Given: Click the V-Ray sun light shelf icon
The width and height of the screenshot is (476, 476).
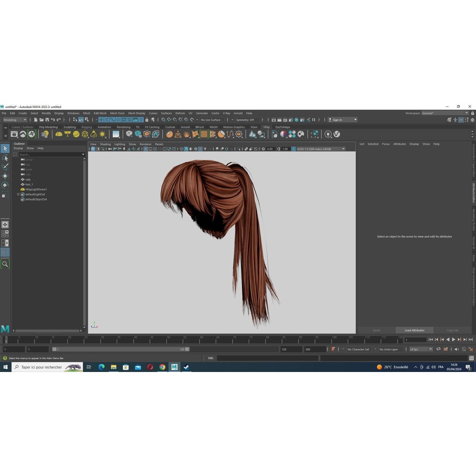Looking at the screenshot, I should click(103, 134).
